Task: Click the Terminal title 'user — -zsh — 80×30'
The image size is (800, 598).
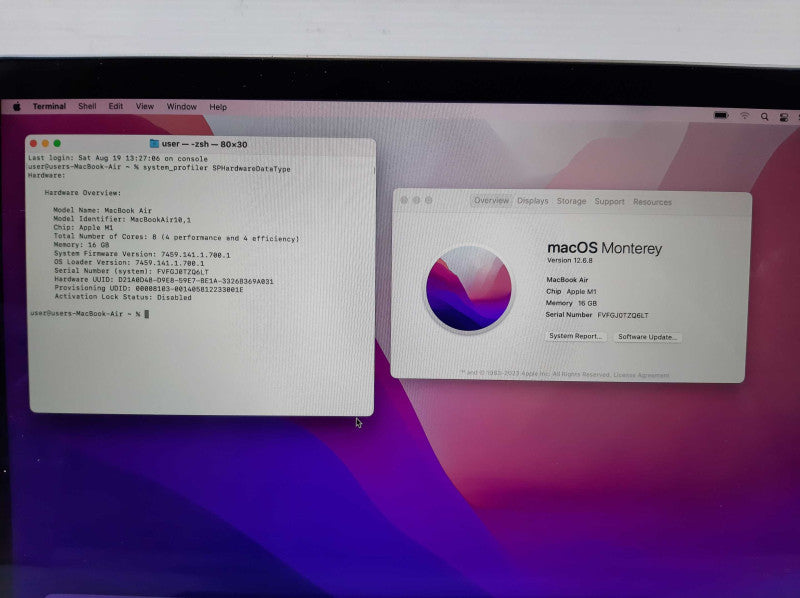Action: [x=205, y=144]
